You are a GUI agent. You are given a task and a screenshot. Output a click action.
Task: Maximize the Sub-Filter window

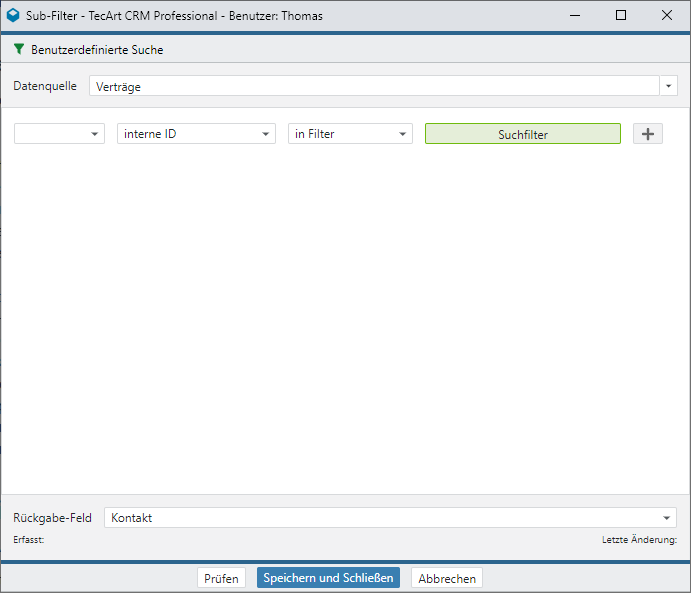click(x=621, y=16)
